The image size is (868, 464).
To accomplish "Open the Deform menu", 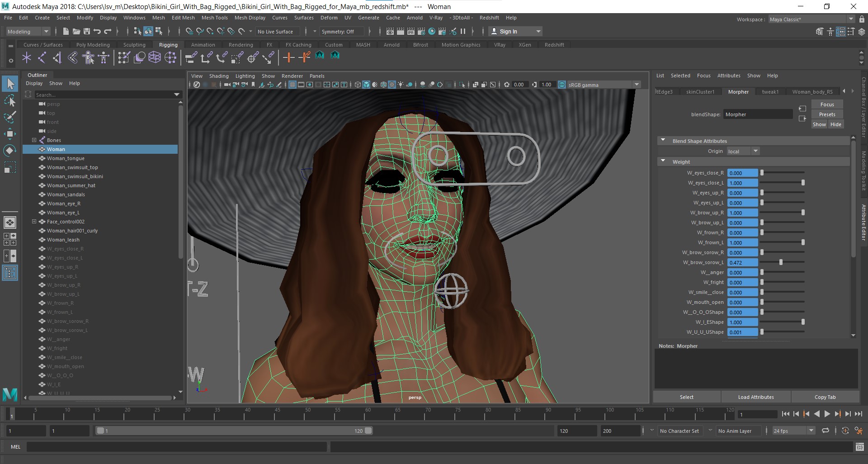I will pyautogui.click(x=329, y=18).
